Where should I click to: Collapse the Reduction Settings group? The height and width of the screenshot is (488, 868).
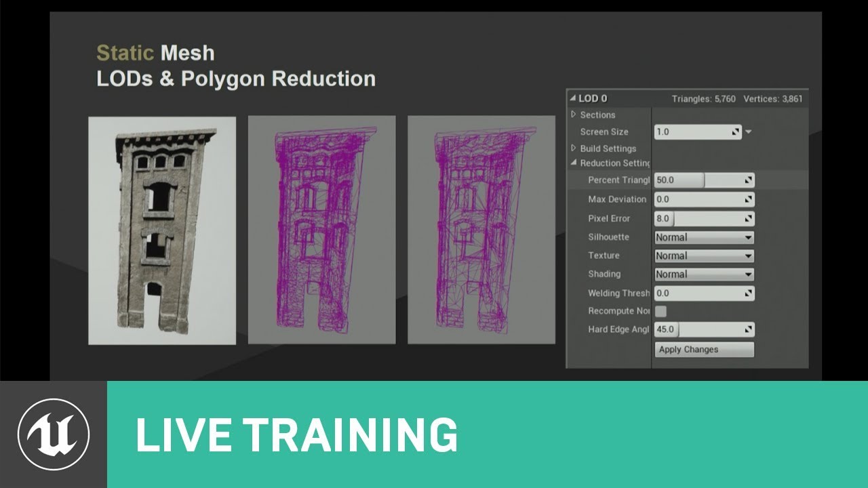coord(574,163)
